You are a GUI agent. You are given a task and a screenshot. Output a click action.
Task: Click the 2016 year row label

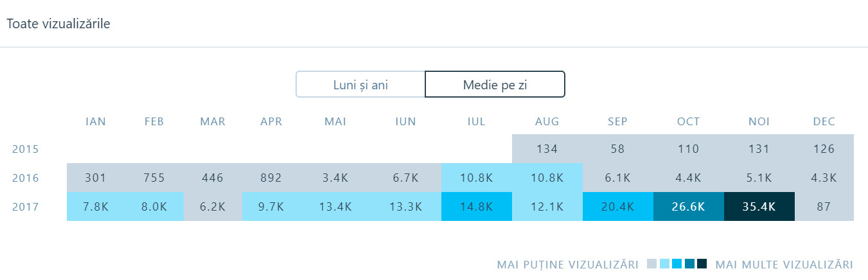[26, 178]
